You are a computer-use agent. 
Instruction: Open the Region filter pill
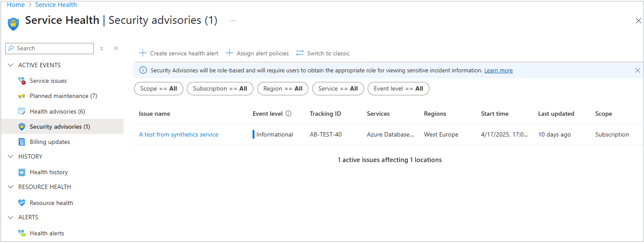[282, 89]
